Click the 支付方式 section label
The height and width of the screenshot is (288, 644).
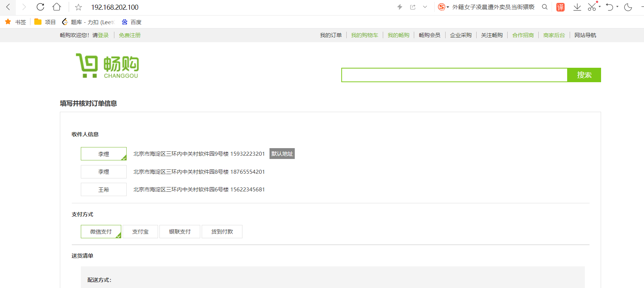(82, 214)
